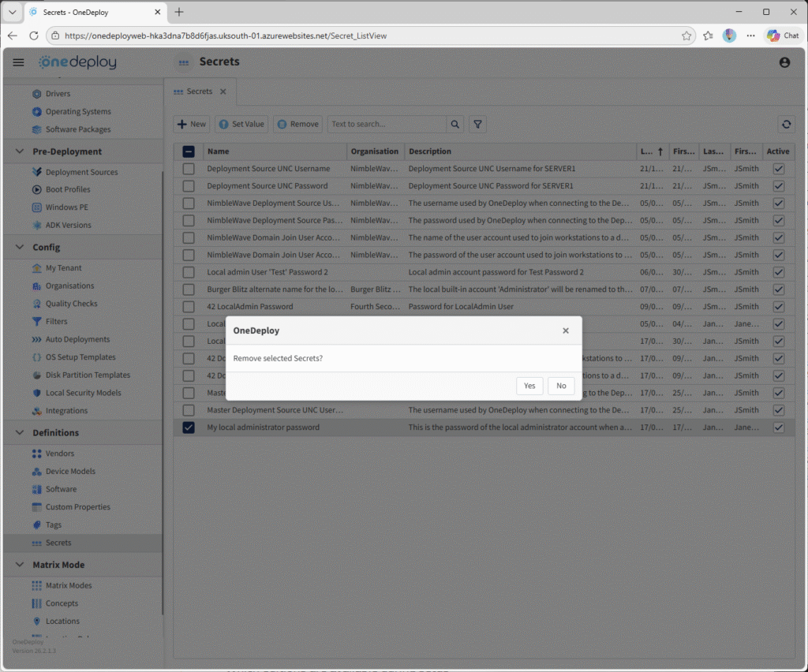This screenshot has height=672, width=808.
Task: Favorite this page with star icon
Action: [x=686, y=35]
